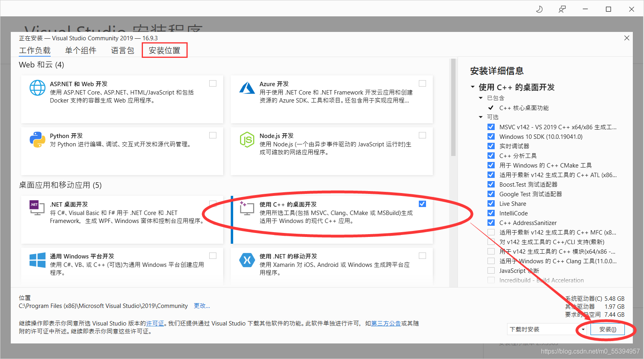This screenshot has height=359, width=644.
Task: Uncheck MSVC v142 build tools option
Action: pyautogui.click(x=491, y=127)
